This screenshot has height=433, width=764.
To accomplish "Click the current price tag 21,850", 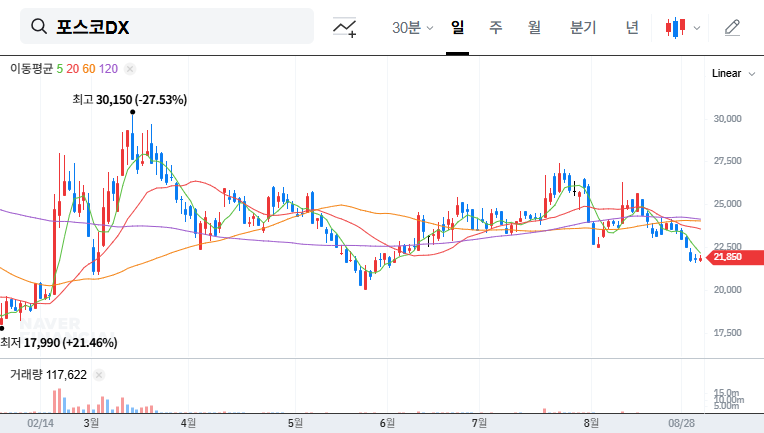I will [736, 257].
